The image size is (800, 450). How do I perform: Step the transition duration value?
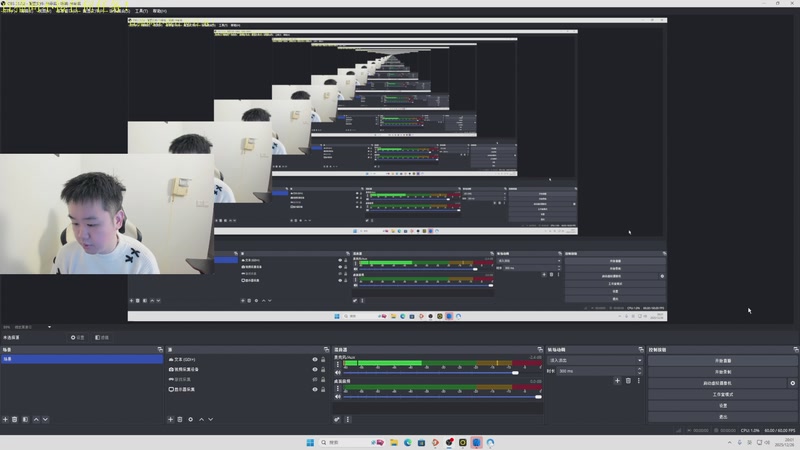click(640, 371)
